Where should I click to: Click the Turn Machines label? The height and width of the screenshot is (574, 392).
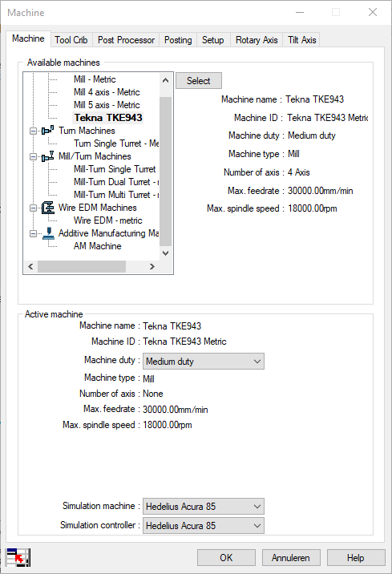(x=87, y=131)
